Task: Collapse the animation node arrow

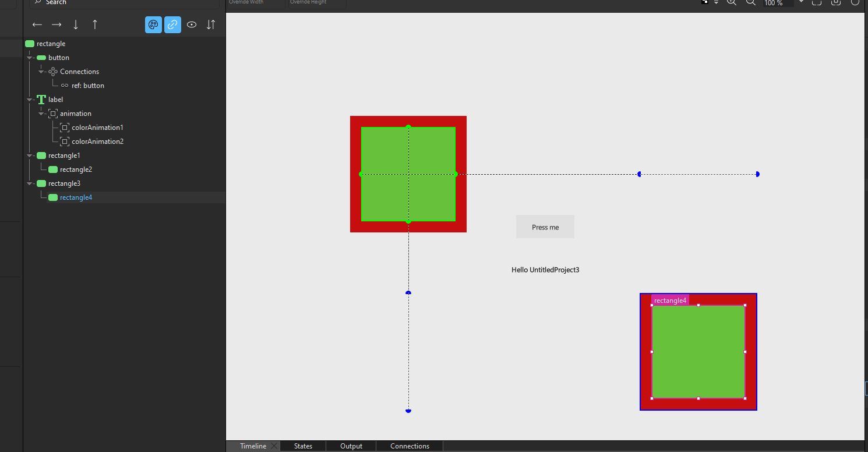Action: (x=41, y=114)
